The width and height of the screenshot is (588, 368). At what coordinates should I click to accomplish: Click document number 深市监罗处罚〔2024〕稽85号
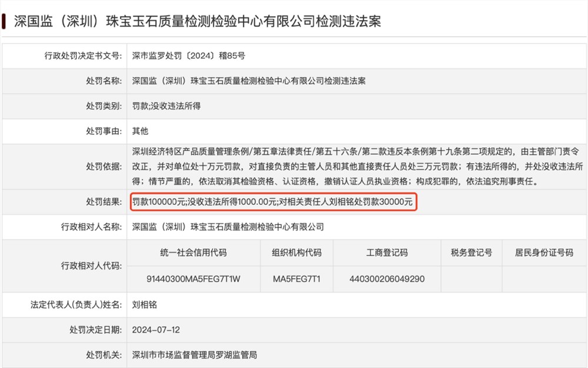[x=189, y=56]
